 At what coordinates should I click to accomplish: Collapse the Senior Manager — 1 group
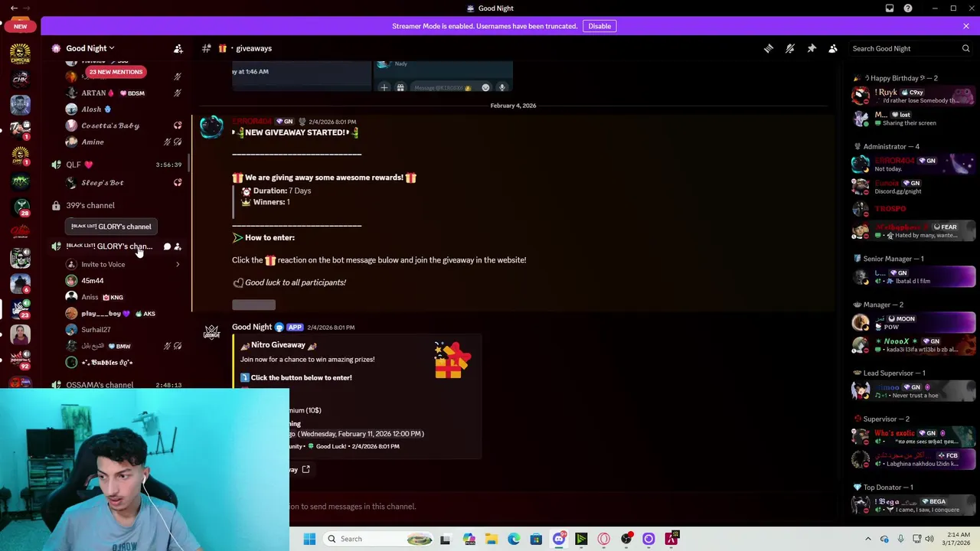coord(893,259)
